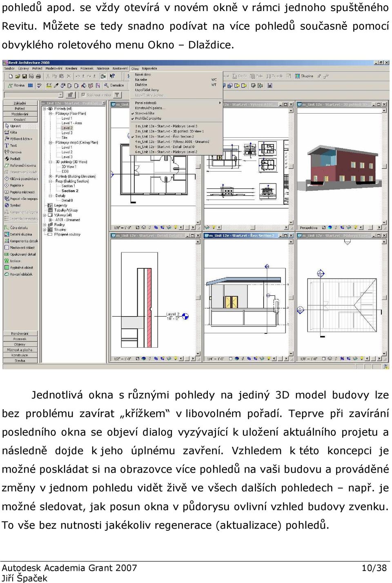Image resolution: width=392 pixels, height=583 pixels.
Task: Click the What's This help cursor icon
Action: click(113, 76)
